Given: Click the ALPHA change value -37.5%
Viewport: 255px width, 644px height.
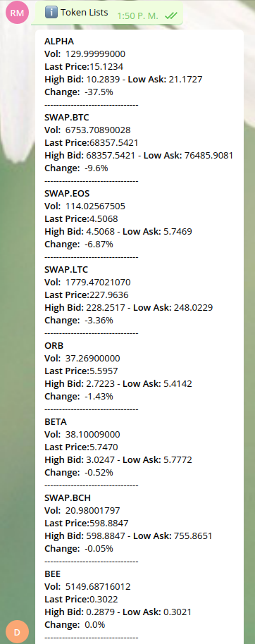Looking at the screenshot, I should coord(99,92).
